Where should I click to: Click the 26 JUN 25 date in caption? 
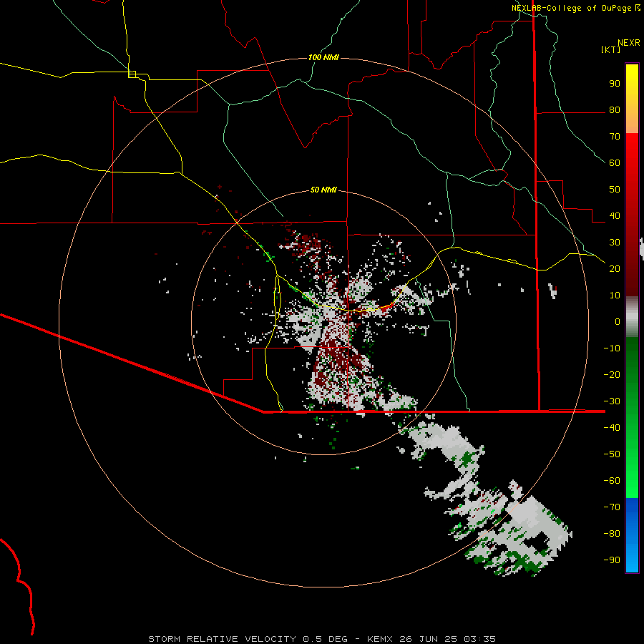pyautogui.click(x=428, y=639)
